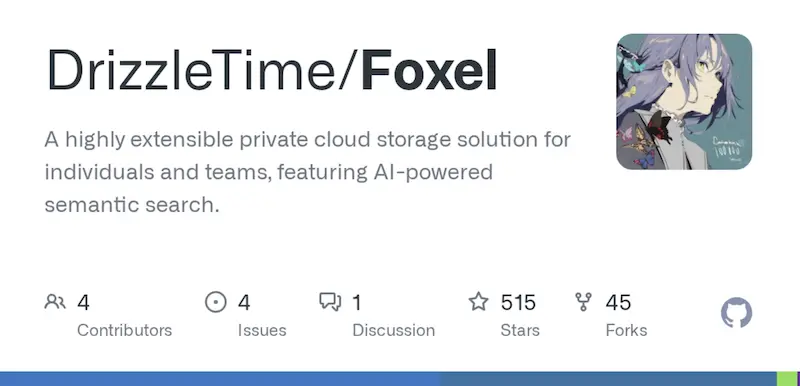Click the green language bar segment
The height and width of the screenshot is (386, 800).
pyautogui.click(x=786, y=379)
